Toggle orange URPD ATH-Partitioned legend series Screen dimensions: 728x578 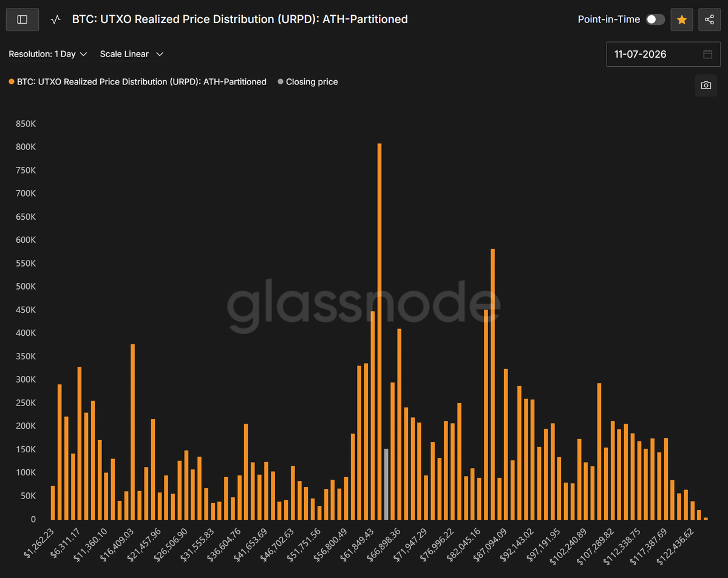point(137,82)
